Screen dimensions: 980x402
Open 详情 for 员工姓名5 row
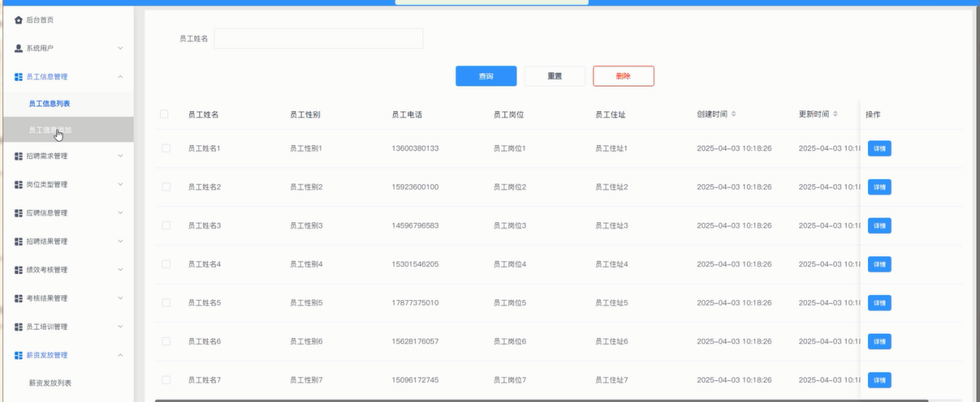(880, 302)
